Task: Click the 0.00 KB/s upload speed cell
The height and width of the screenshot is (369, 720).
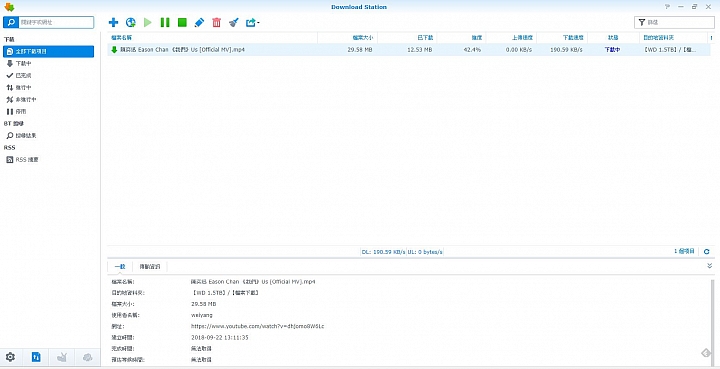Action: [519, 50]
